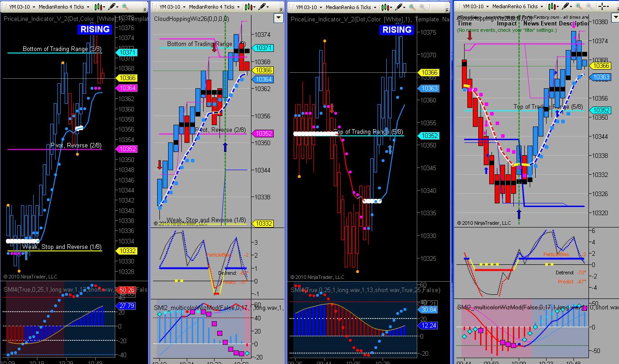Image resolution: width=619 pixels, height=364 pixels.
Task: Click blue 10363 price marker on black 6 Ticks chart
Action: pos(428,89)
